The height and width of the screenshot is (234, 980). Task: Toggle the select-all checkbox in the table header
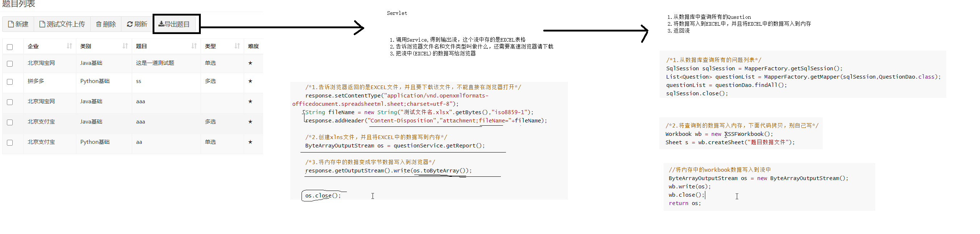(x=10, y=47)
